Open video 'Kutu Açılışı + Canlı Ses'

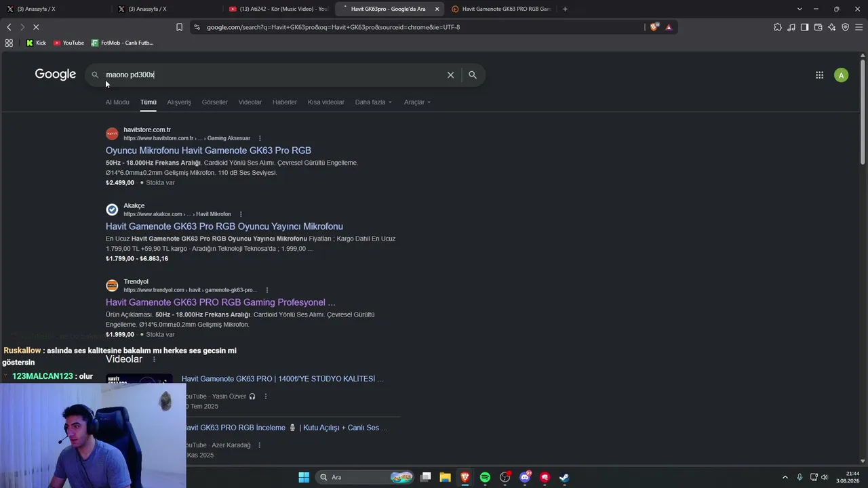pos(285,428)
